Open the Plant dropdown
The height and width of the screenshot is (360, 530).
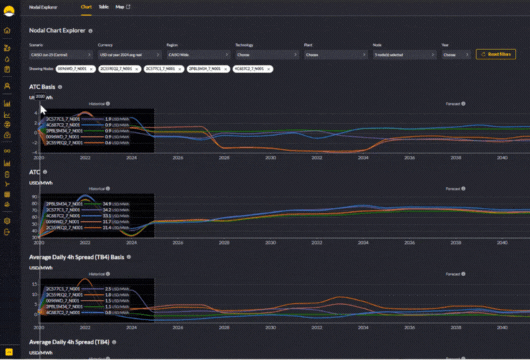click(336, 54)
